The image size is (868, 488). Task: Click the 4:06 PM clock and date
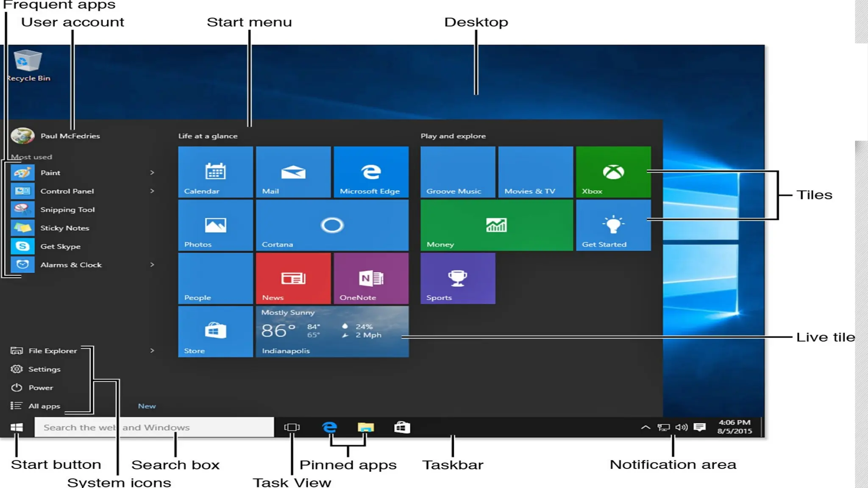734,427
